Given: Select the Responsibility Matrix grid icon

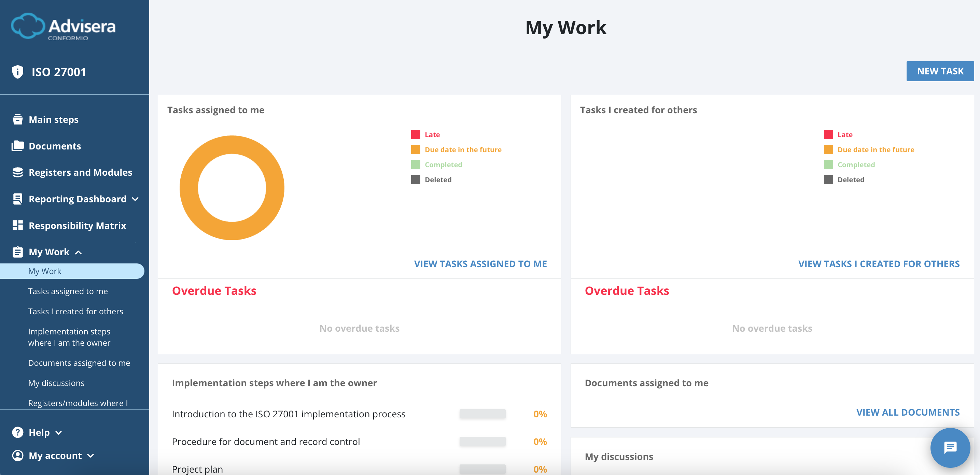Looking at the screenshot, I should pos(17,225).
